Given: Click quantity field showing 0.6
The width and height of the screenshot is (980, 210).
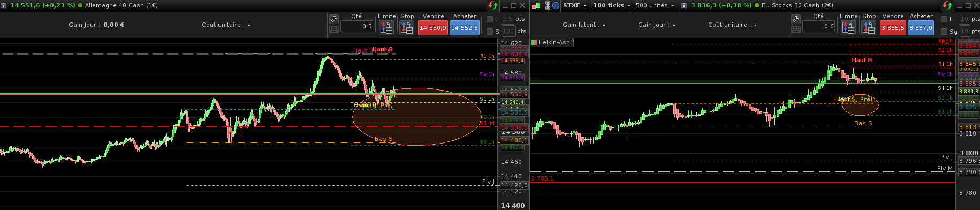Looking at the screenshot, I should tap(818, 26).
